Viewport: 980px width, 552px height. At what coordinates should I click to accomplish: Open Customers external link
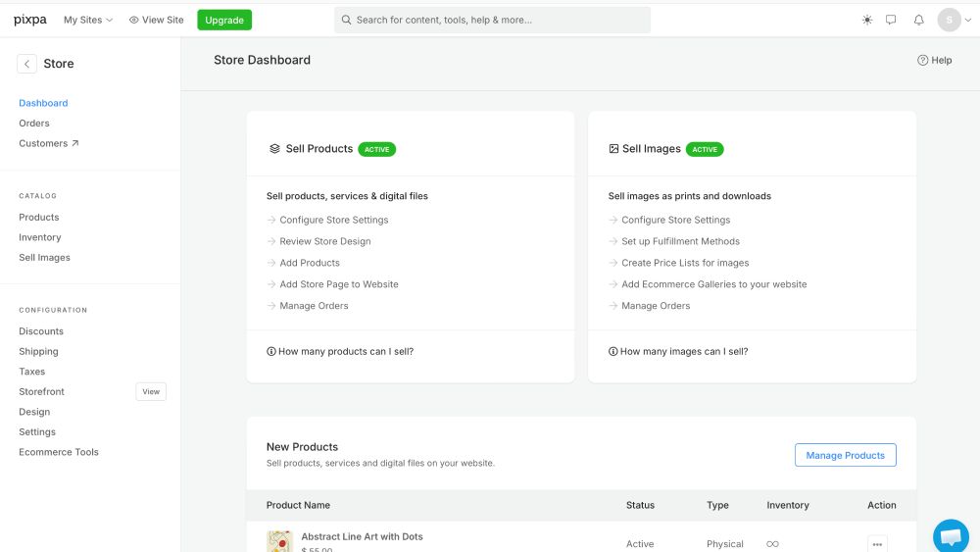(x=49, y=143)
